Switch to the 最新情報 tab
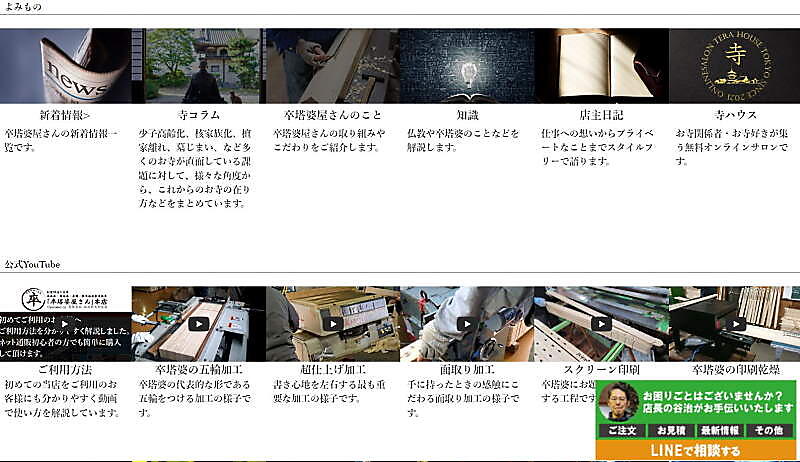The height and width of the screenshot is (462, 800). (x=719, y=430)
